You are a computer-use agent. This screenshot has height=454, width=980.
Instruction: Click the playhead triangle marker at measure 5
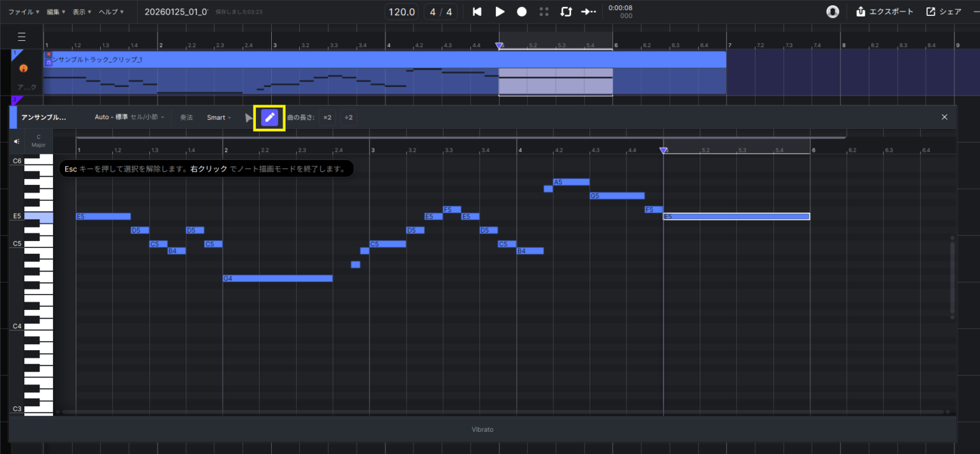click(x=664, y=150)
